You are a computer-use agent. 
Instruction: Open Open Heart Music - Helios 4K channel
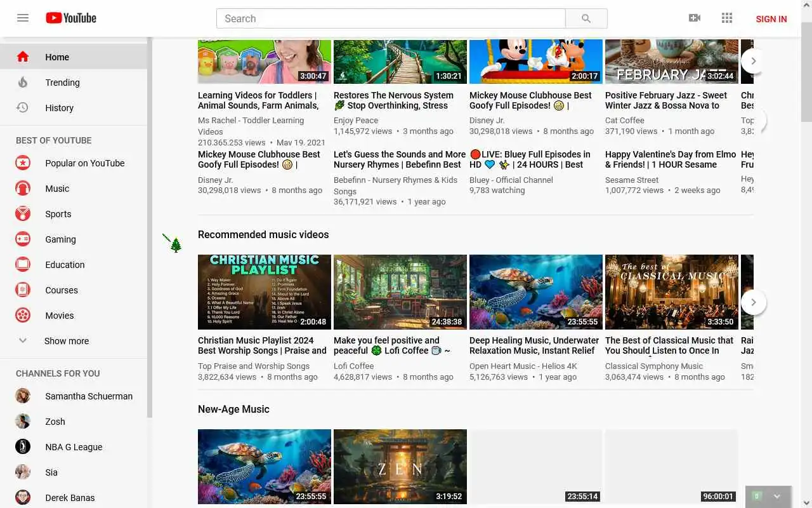[523, 366]
